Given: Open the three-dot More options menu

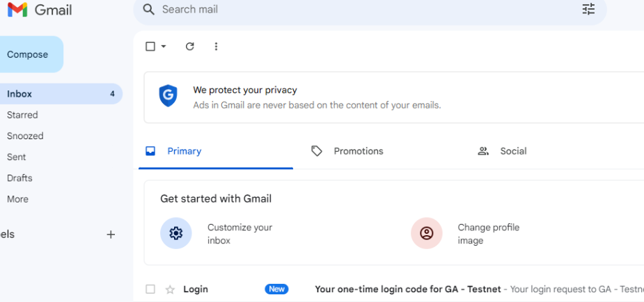Looking at the screenshot, I should pyautogui.click(x=216, y=47).
